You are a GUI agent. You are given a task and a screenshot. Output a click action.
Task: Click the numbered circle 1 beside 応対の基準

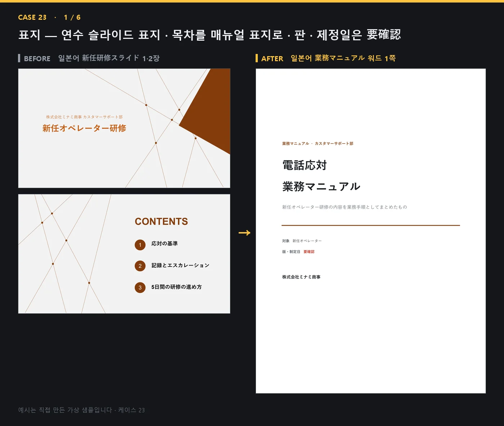140,245
